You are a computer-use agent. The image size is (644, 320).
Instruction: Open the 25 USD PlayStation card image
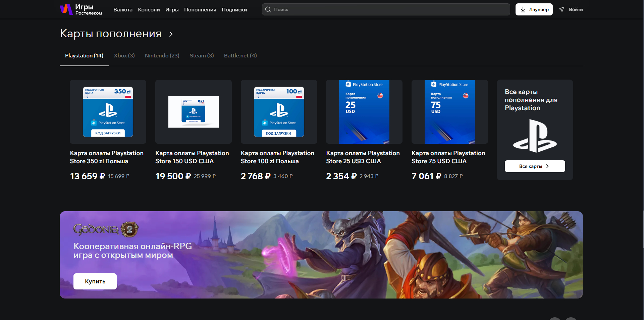tap(364, 112)
